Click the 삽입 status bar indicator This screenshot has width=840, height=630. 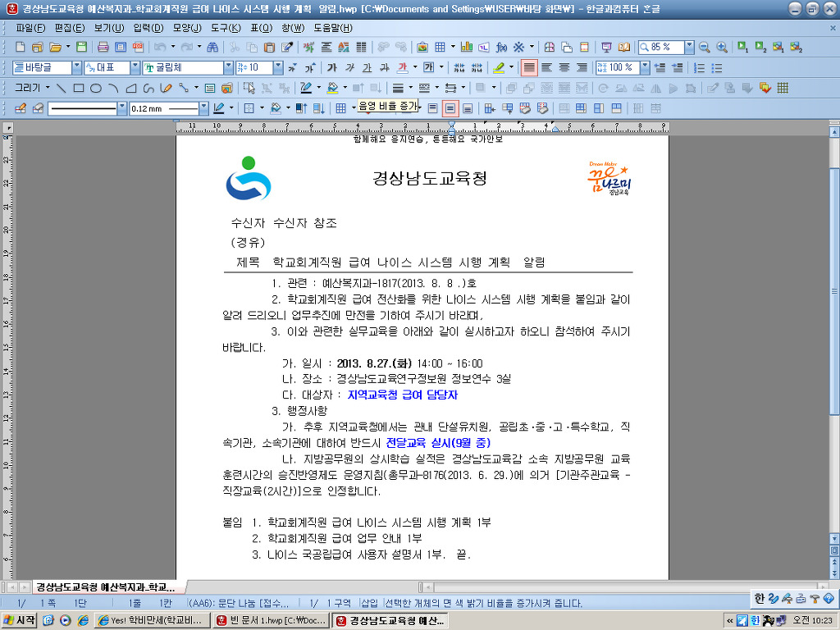369,603
